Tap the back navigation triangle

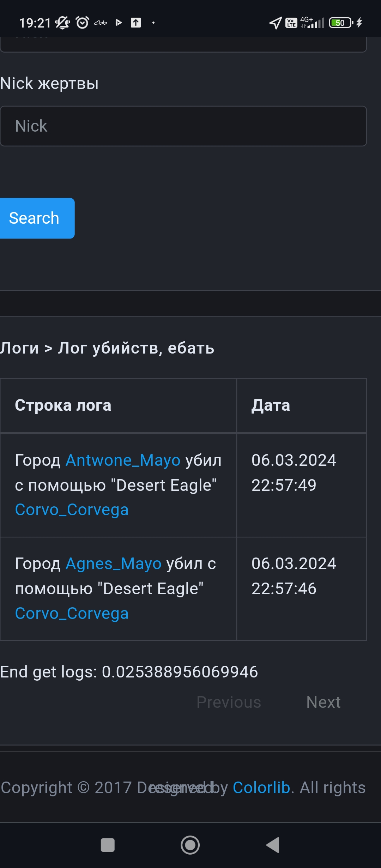click(x=273, y=845)
